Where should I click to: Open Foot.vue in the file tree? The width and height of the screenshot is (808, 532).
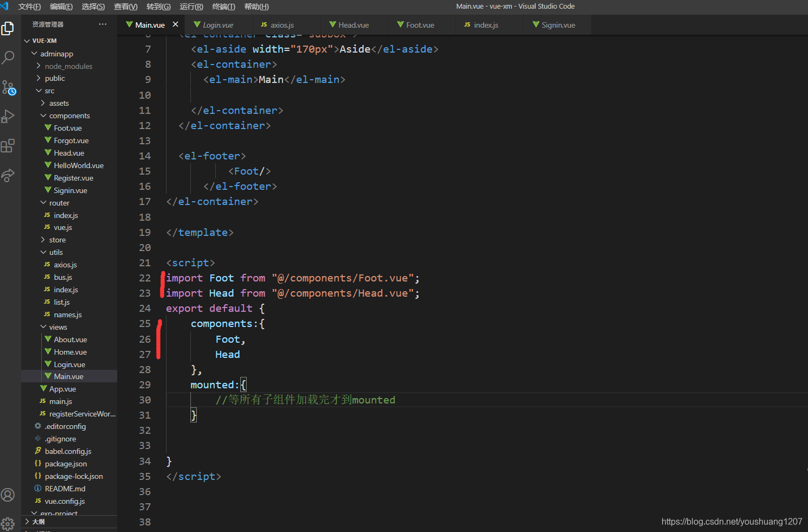pyautogui.click(x=69, y=128)
